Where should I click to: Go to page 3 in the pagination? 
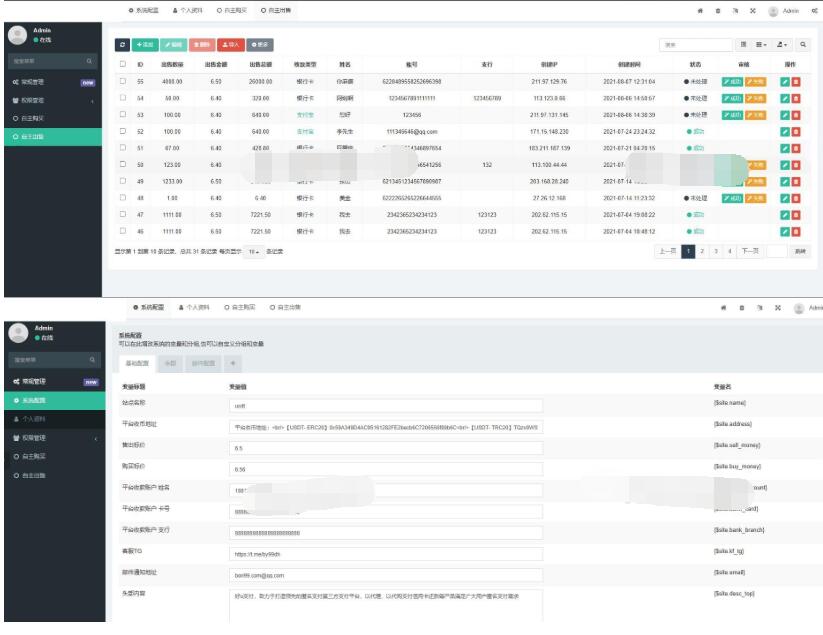[715, 251]
